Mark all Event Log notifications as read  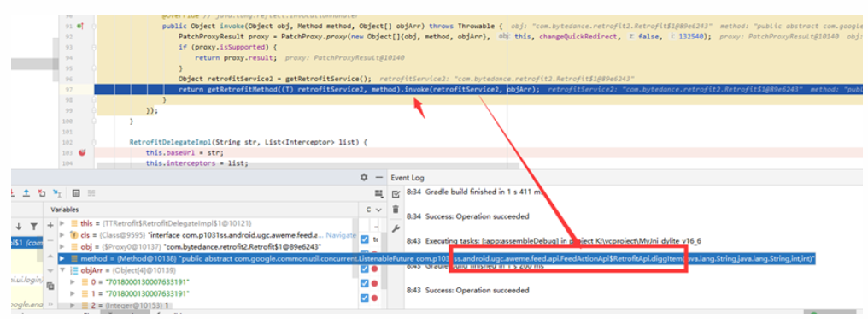396,194
